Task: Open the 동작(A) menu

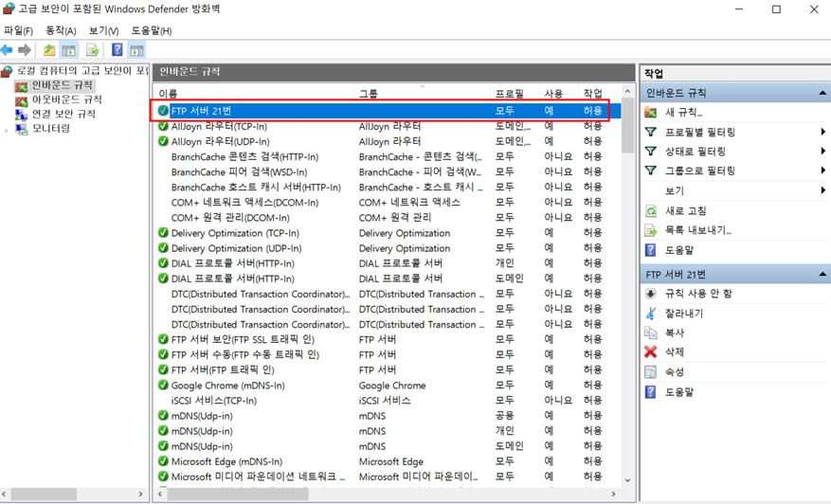Action: coord(61,30)
